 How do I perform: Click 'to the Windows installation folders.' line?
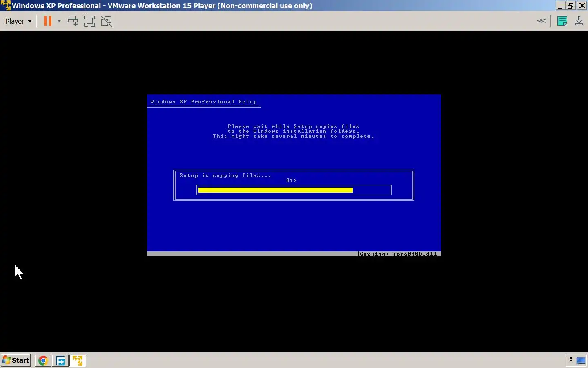pos(294,131)
